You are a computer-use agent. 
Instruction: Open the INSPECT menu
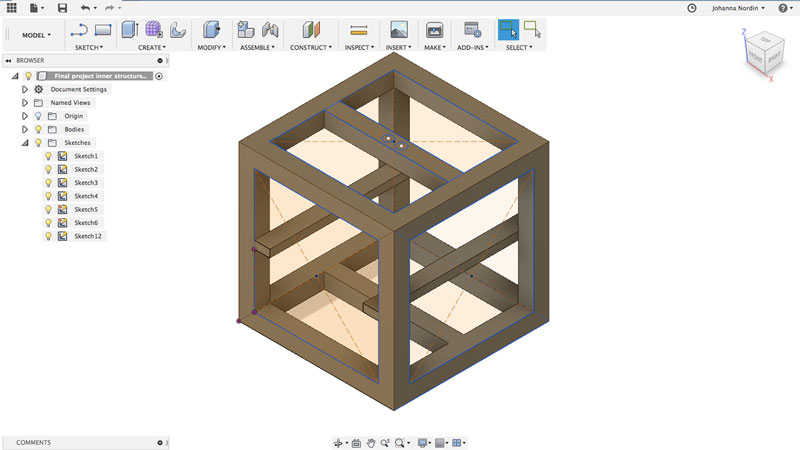tap(359, 47)
